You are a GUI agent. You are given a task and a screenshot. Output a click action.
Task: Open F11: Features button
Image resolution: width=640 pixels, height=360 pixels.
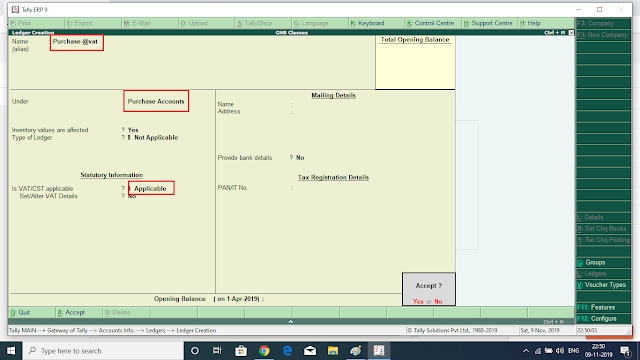tap(603, 307)
